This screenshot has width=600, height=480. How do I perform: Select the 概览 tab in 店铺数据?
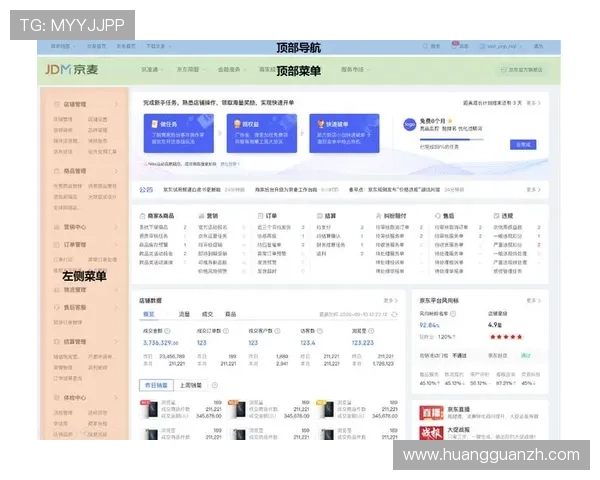[x=149, y=314]
